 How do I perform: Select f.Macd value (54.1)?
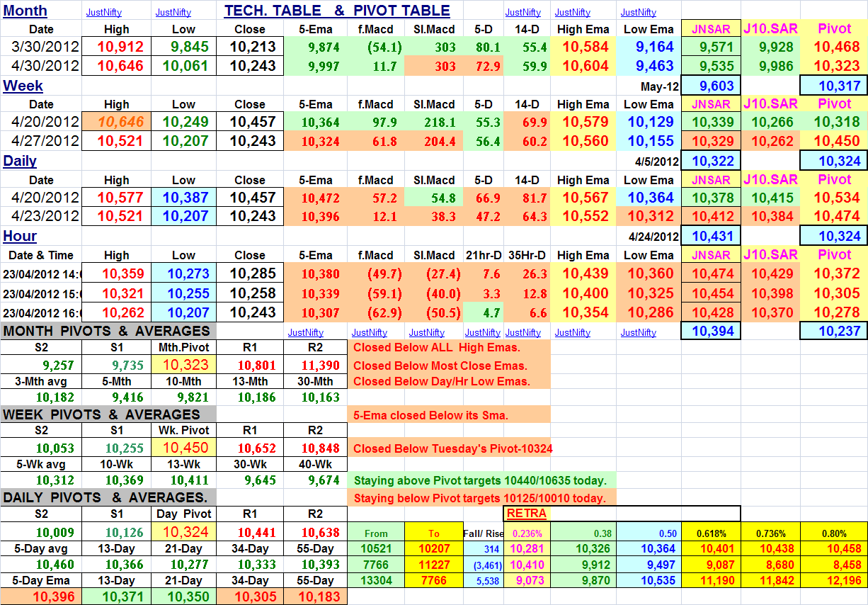376,47
